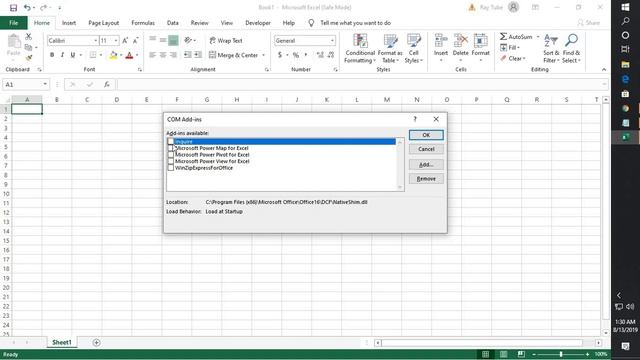Switch to Page Layout view in status bar
The image size is (640, 360).
(x=503, y=354)
